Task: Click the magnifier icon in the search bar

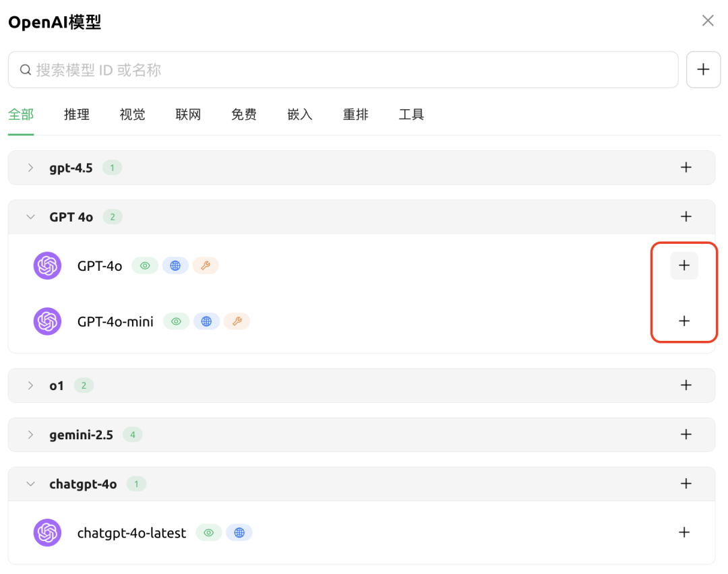Action: pyautogui.click(x=25, y=69)
